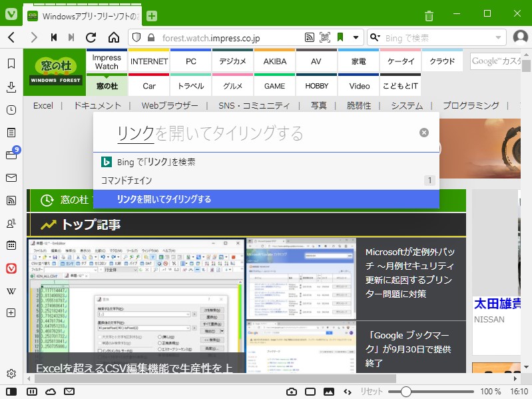Image resolution: width=532 pixels, height=399 pixels.
Task: Select Bing で「リンク」を検索 suggestion
Action: tap(266, 162)
